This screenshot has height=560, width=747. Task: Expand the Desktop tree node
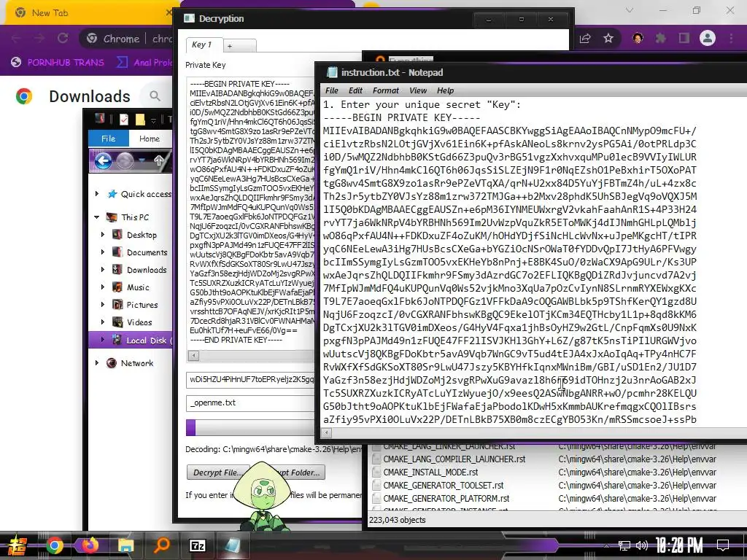103,234
